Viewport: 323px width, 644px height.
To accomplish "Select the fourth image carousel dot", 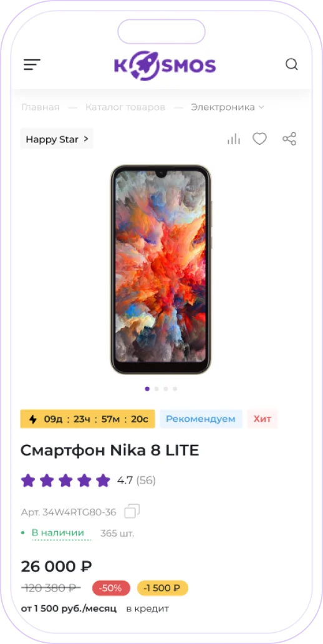I will (x=175, y=389).
